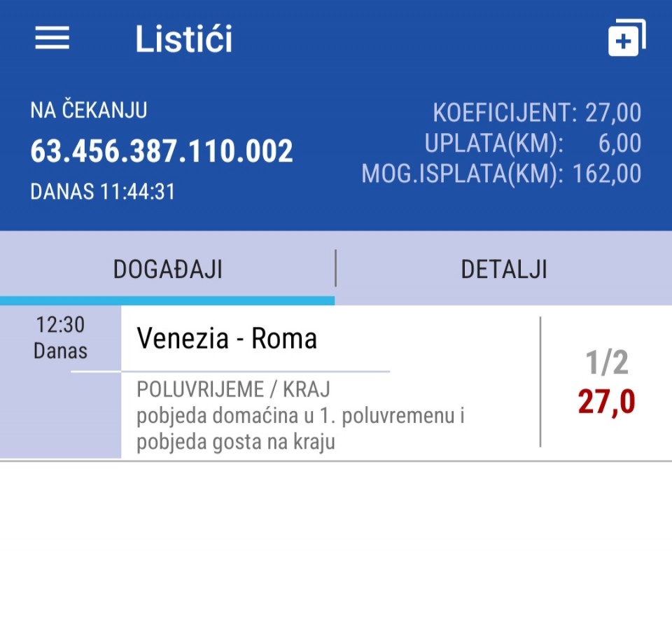Click the blue active tab indicator bar

point(167,300)
